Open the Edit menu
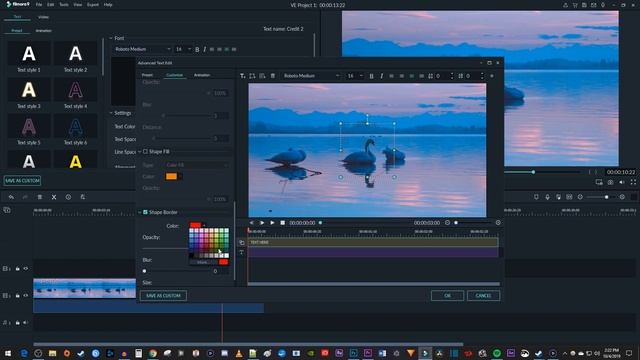640x360 pixels. [51, 5]
